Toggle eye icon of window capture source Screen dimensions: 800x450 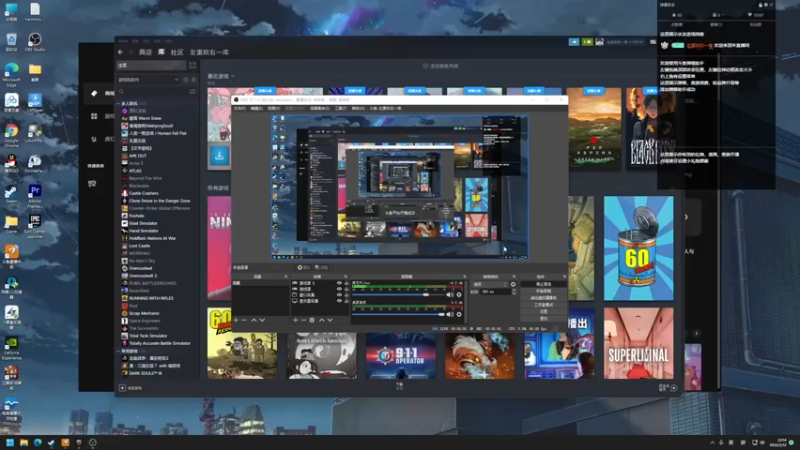click(x=339, y=295)
